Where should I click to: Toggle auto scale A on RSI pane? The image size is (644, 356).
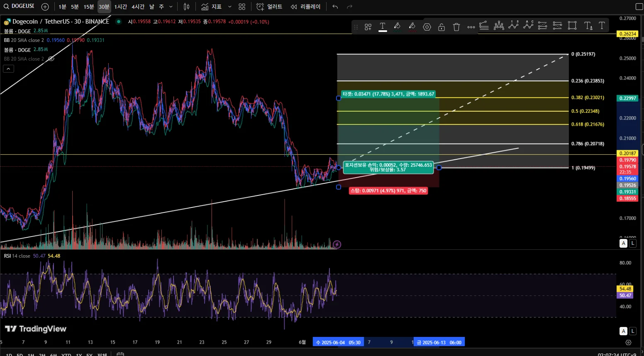click(x=623, y=331)
